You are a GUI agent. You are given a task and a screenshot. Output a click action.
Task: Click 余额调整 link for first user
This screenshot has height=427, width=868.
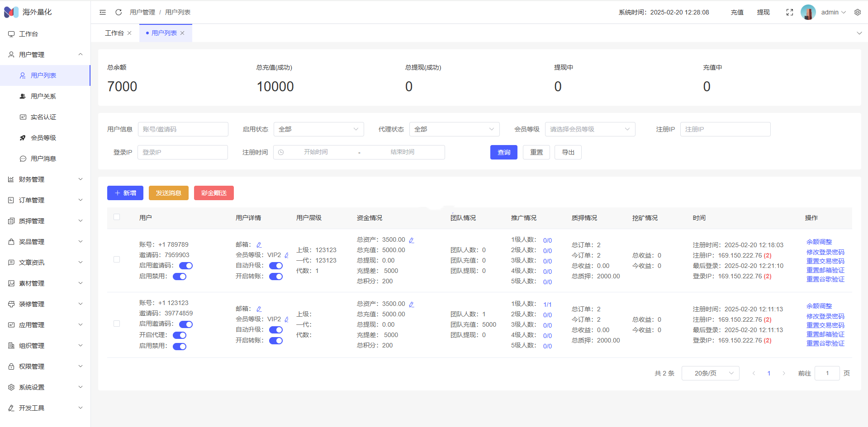click(819, 242)
